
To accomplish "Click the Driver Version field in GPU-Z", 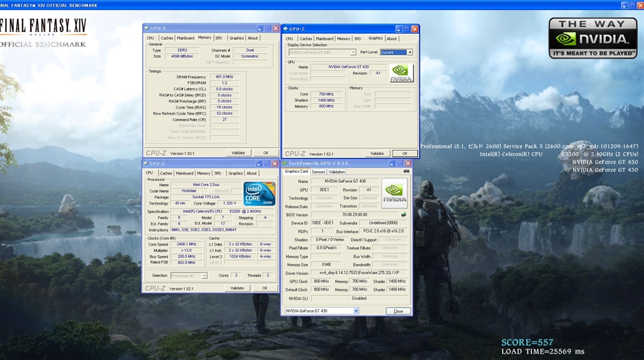I will 359,273.
